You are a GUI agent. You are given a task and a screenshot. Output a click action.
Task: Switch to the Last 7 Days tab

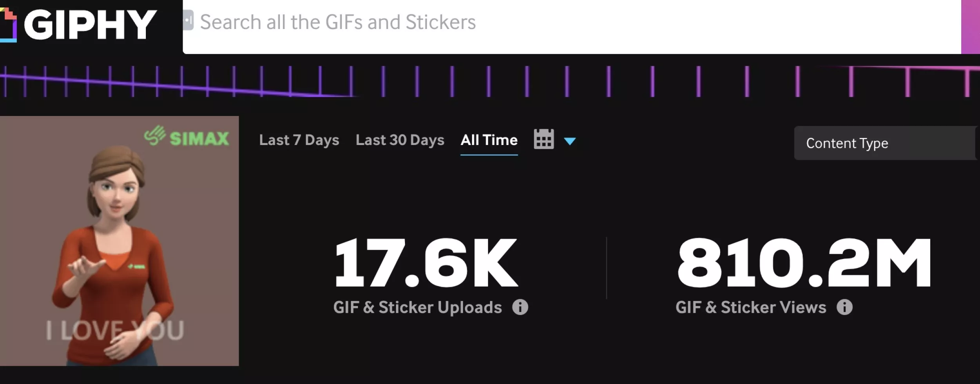tap(299, 140)
